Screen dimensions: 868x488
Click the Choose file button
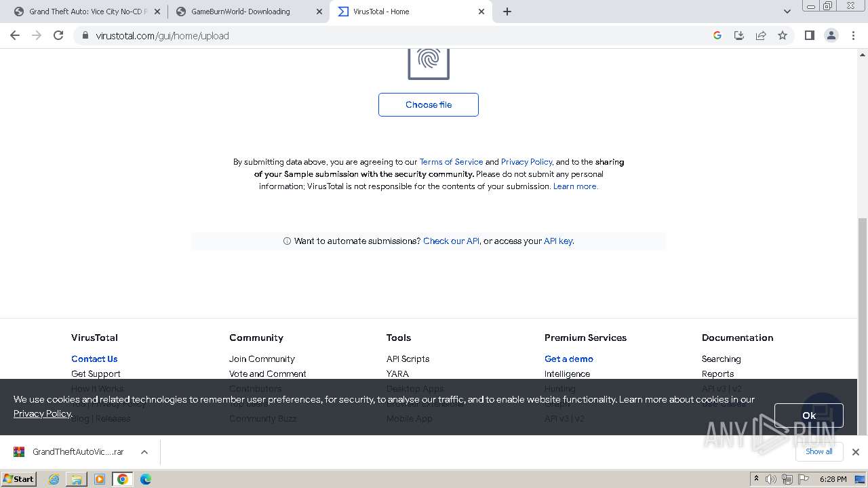point(429,104)
